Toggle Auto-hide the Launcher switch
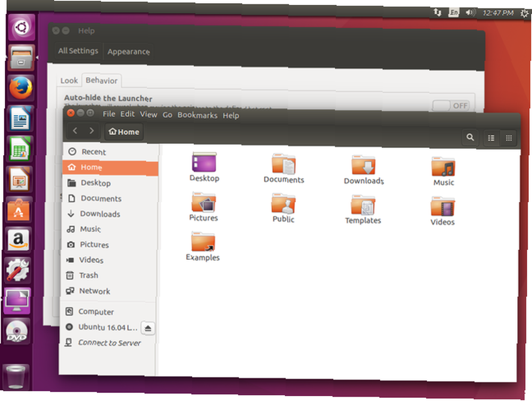This screenshot has width=532, height=401. (x=451, y=105)
